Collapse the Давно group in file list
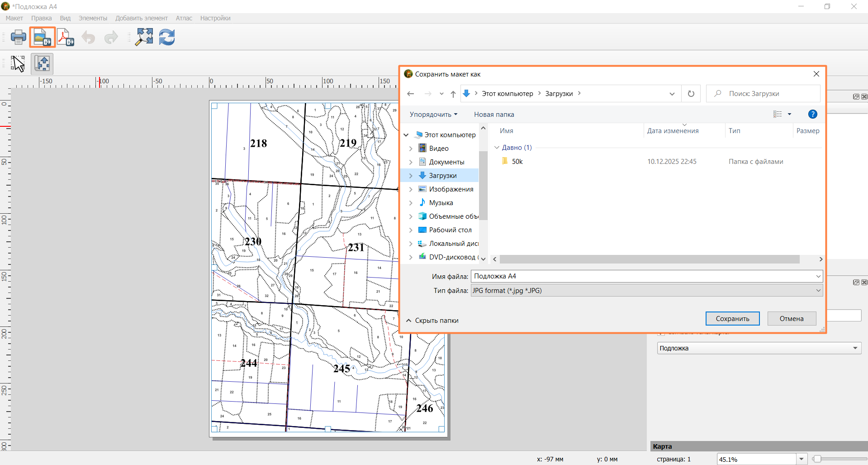Screen dimensions: 868x465 click(497, 148)
